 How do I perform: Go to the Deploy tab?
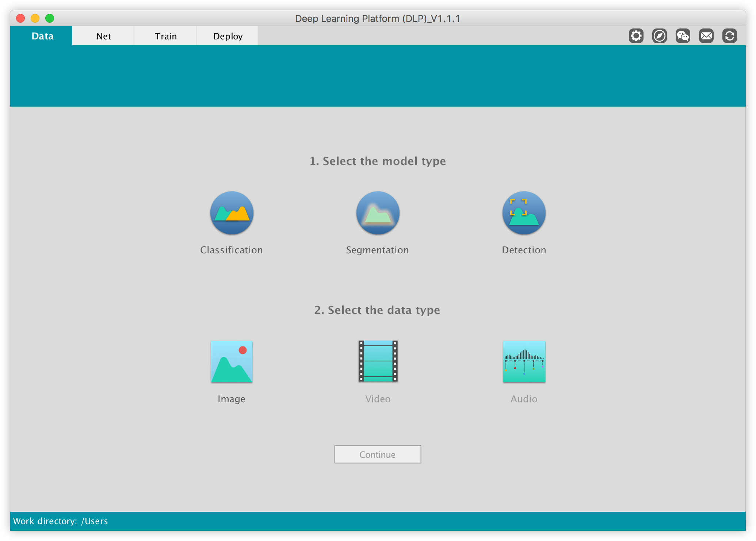(x=228, y=36)
